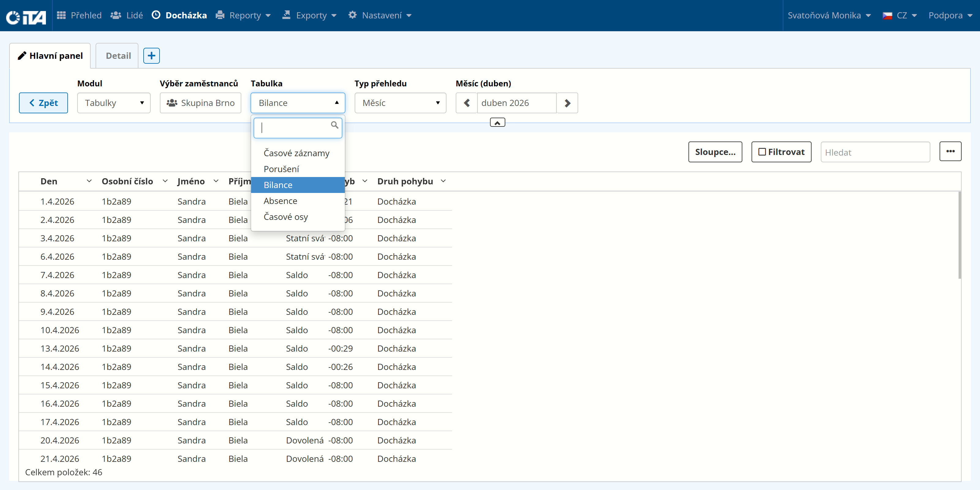Click the Osobní číslo column header
Image resolution: width=980 pixels, height=490 pixels.
pos(127,181)
